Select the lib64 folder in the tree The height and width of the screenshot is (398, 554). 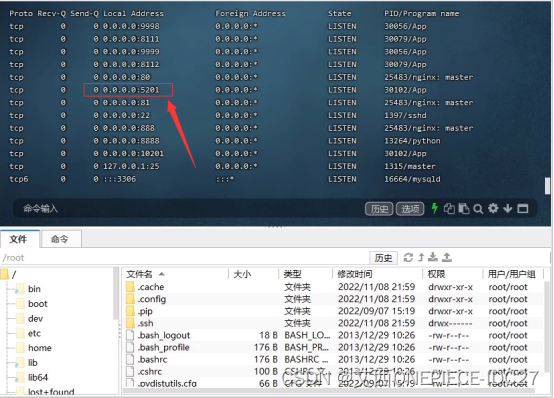[38, 377]
